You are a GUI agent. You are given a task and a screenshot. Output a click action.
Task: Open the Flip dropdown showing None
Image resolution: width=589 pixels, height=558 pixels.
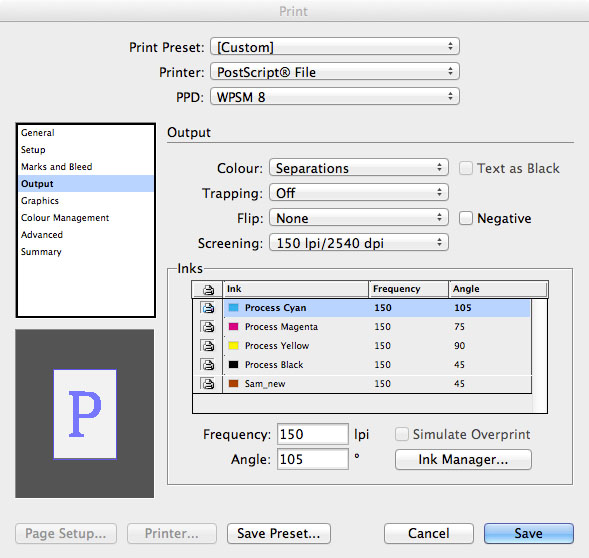click(359, 218)
